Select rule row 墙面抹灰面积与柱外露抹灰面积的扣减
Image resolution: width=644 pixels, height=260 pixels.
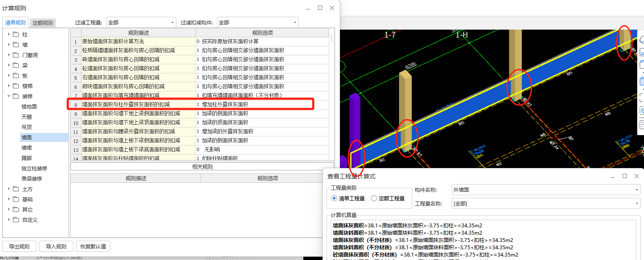point(139,104)
